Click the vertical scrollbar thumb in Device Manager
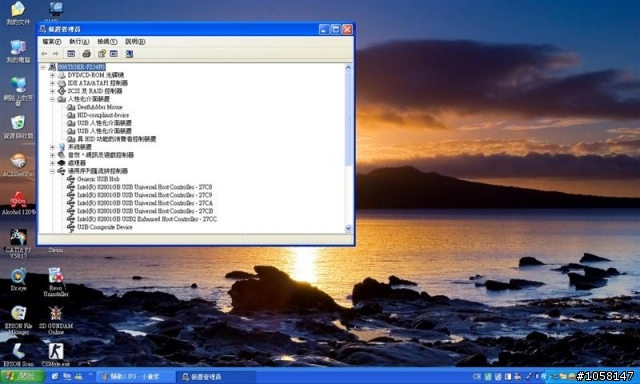Viewport: 640px width, 384px height. pyautogui.click(x=349, y=118)
